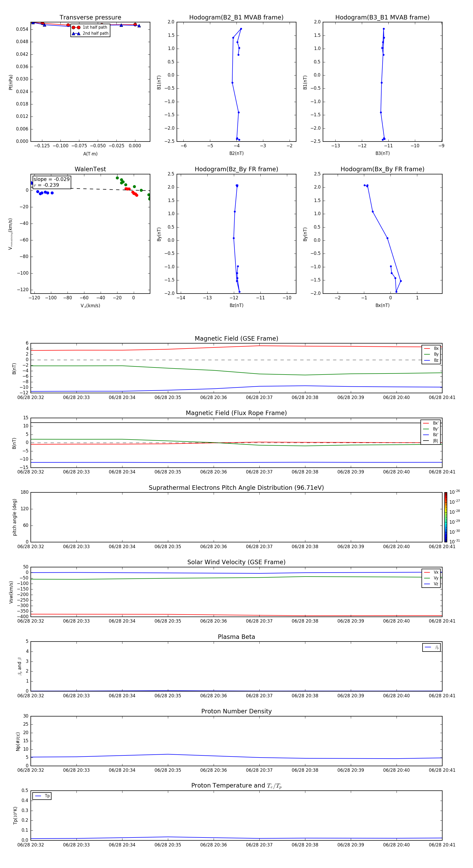This screenshot has width=473, height=868.
Task: Click the "Hodogram(Bz_By FR frame)" title
Action: 236,169
